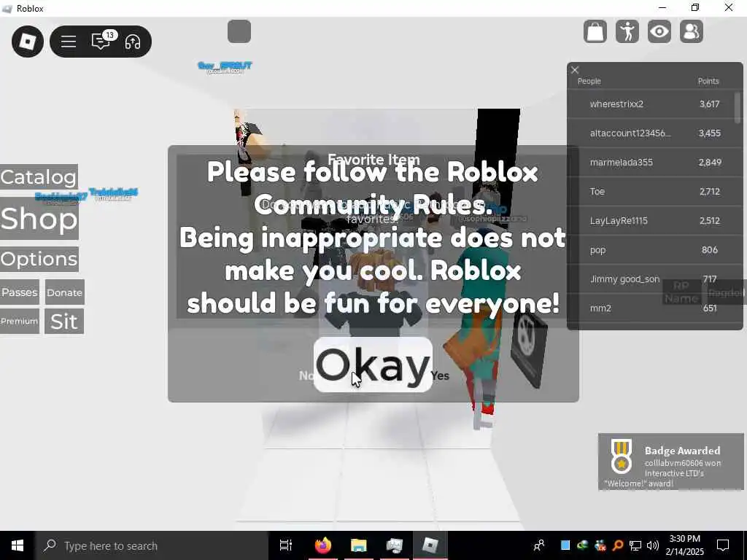Open chat with 13 unread messages

coord(102,41)
